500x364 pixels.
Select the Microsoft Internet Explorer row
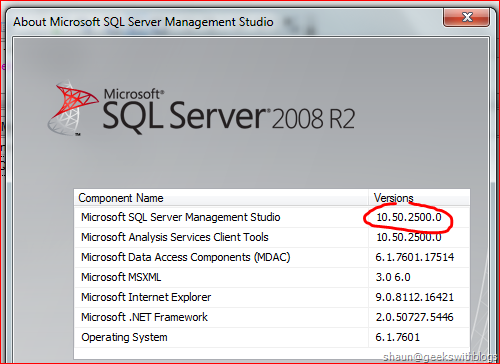pyautogui.click(x=272, y=297)
